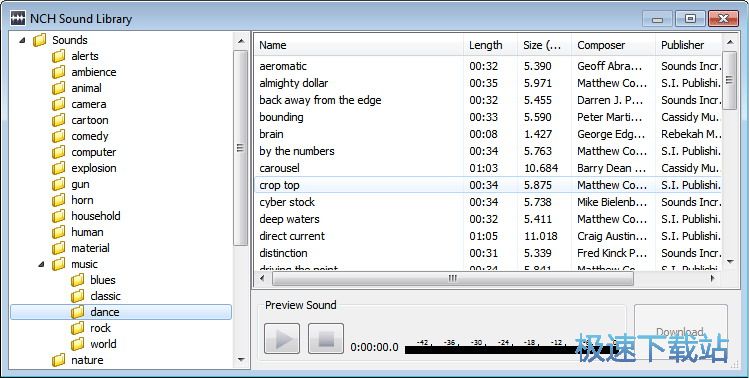Screen dimensions: 749x378
Task: Open the rock subfolder icon
Action: click(78, 328)
